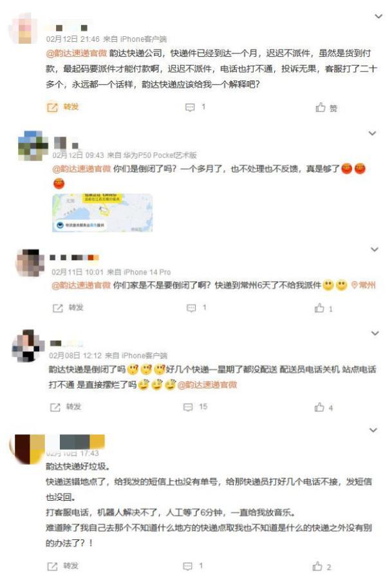Click the repost icon on the 02月08日 post

pos(55,407)
